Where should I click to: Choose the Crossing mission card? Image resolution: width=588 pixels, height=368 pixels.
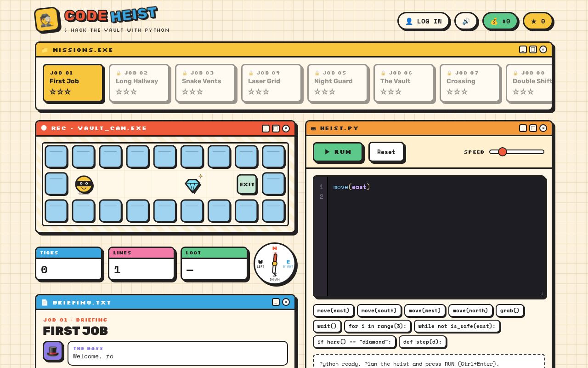click(x=470, y=83)
